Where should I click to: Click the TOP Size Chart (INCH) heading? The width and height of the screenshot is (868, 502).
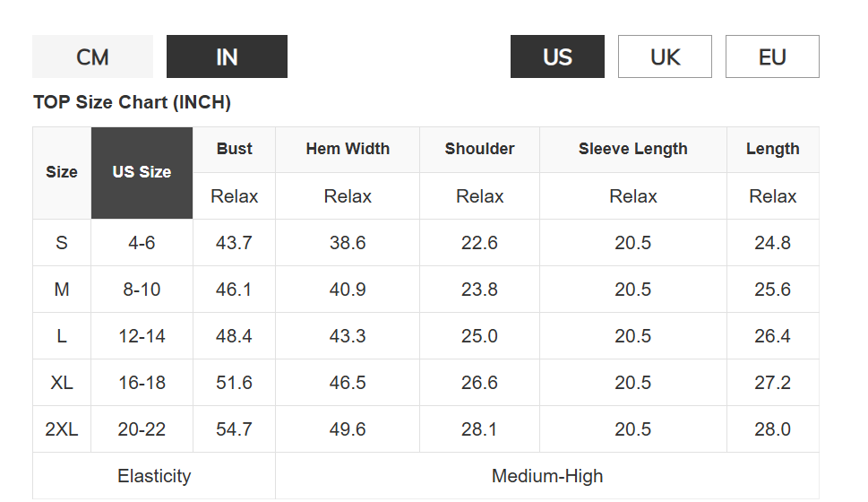132,102
